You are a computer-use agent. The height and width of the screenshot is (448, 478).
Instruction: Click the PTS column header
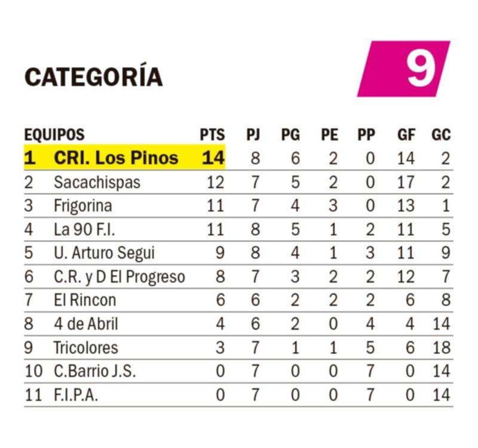pos(213,135)
